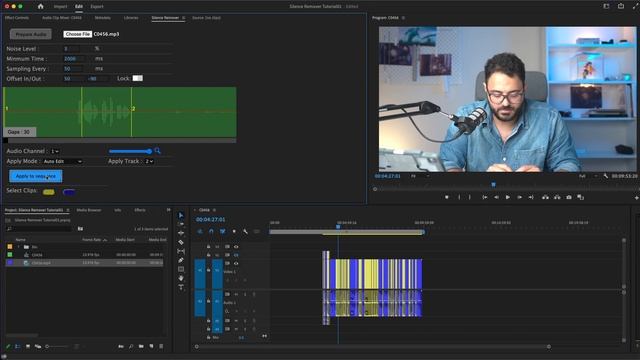Click the yellow Select Clips swatch

pos(49,191)
